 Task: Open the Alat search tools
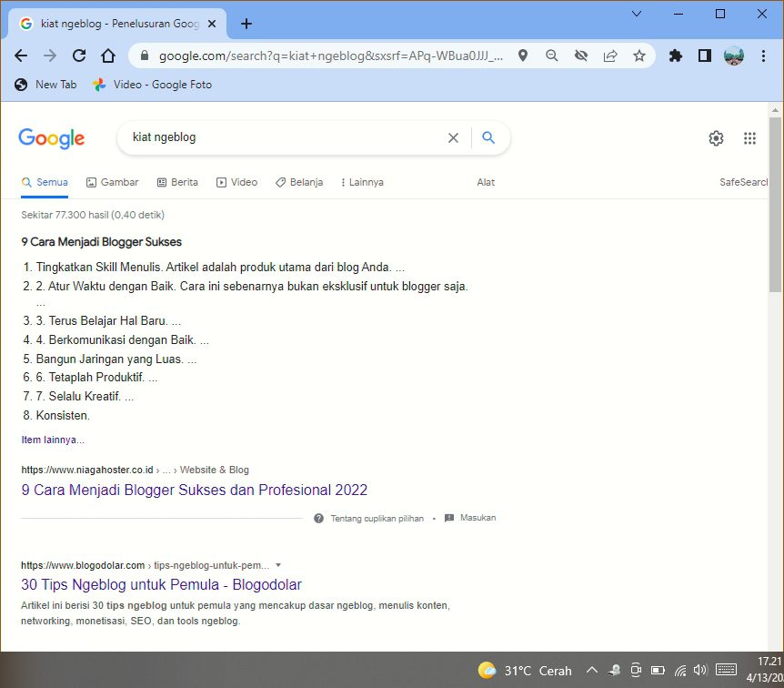486,182
